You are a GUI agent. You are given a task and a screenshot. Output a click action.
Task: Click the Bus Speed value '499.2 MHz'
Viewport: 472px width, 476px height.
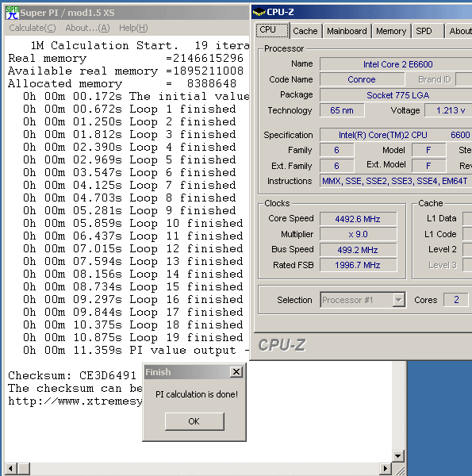pyautogui.click(x=359, y=250)
